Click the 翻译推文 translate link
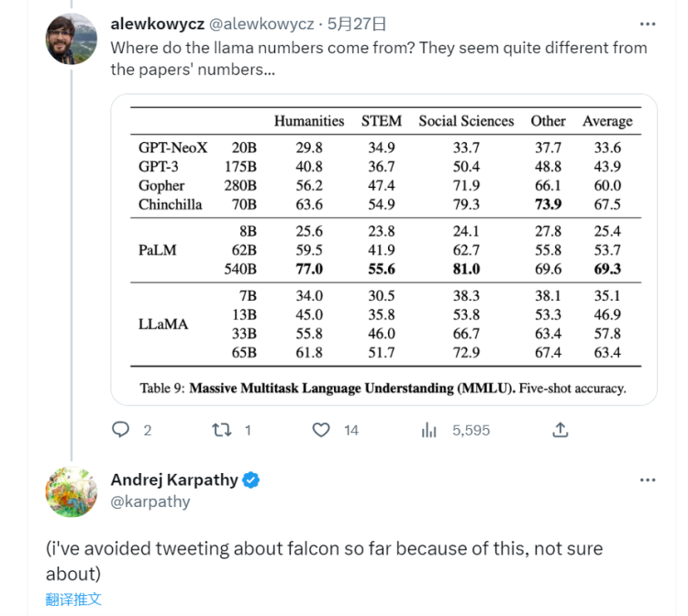688x616 pixels. coord(73,599)
